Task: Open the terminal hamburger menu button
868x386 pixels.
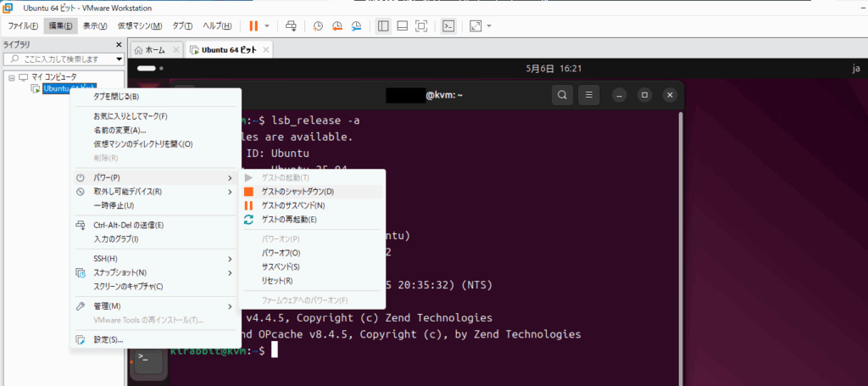Action: 589,95
